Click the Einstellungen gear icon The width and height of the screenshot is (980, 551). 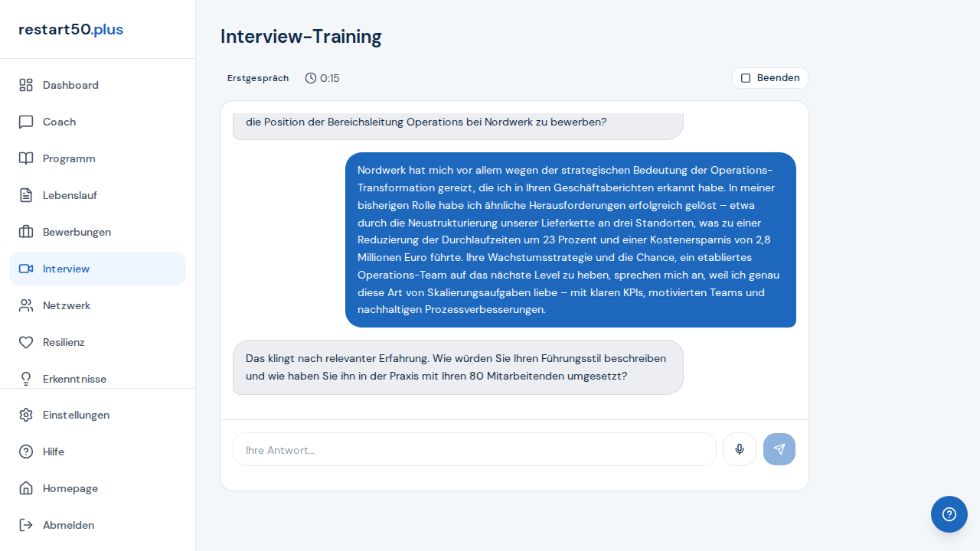pos(26,415)
